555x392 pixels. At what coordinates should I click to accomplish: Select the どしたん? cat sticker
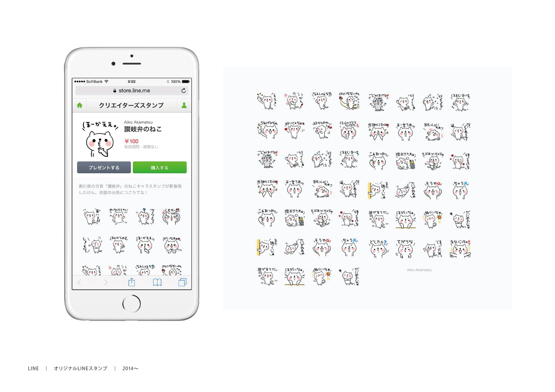(x=378, y=248)
